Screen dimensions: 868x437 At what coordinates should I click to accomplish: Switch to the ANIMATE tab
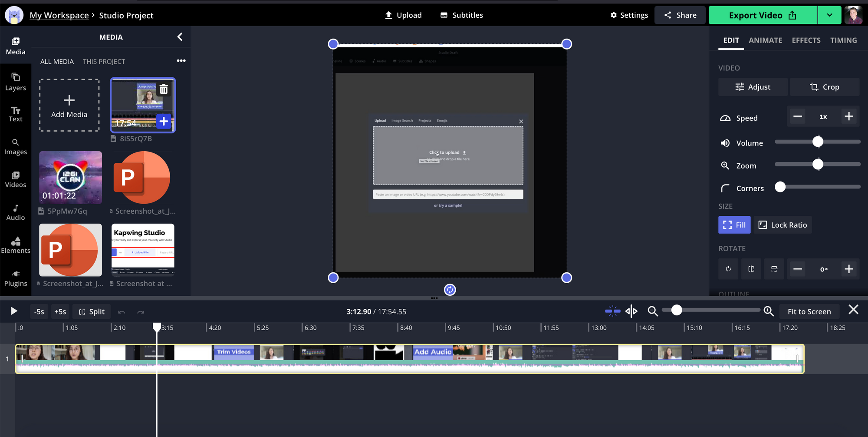coord(765,40)
